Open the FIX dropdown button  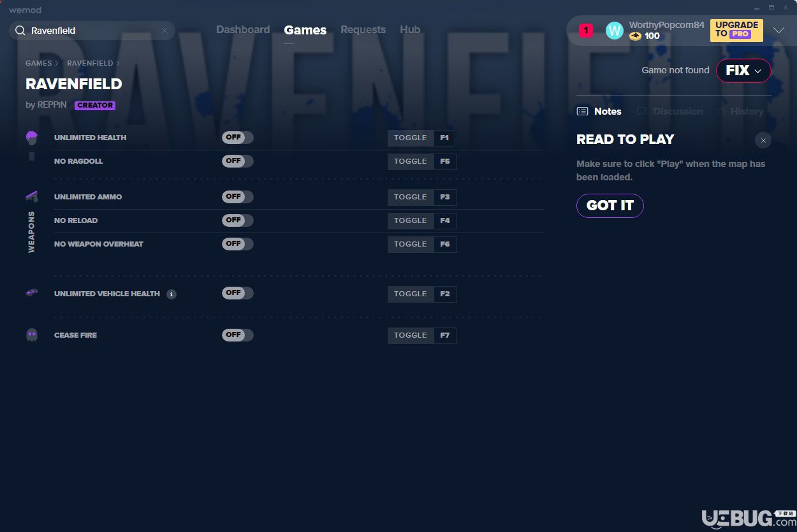pyautogui.click(x=743, y=71)
